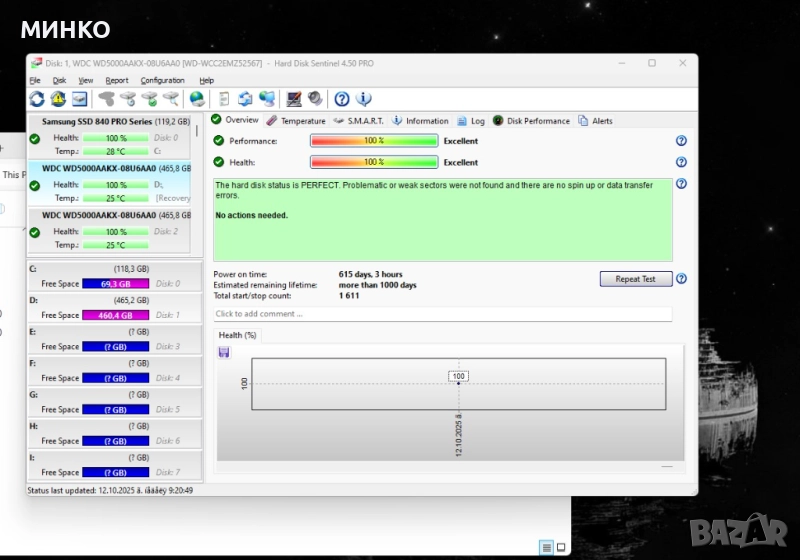
Task: Open the Alerts tab
Action: (x=596, y=121)
